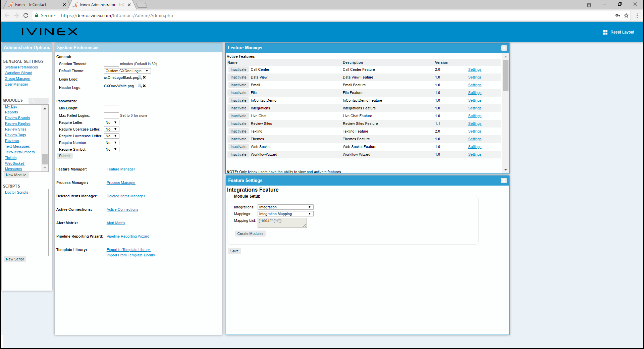This screenshot has height=349, width=644.
Task: Submit the System Preferences form
Action: pos(65,156)
